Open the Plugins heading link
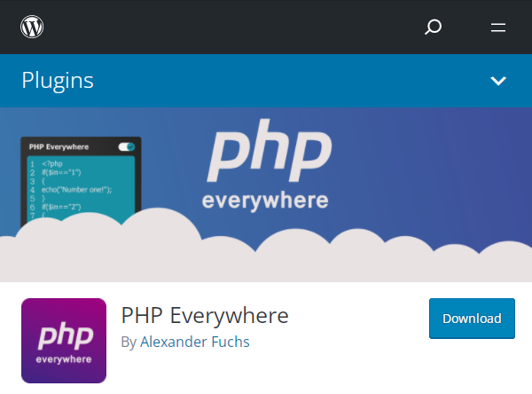 (58, 81)
